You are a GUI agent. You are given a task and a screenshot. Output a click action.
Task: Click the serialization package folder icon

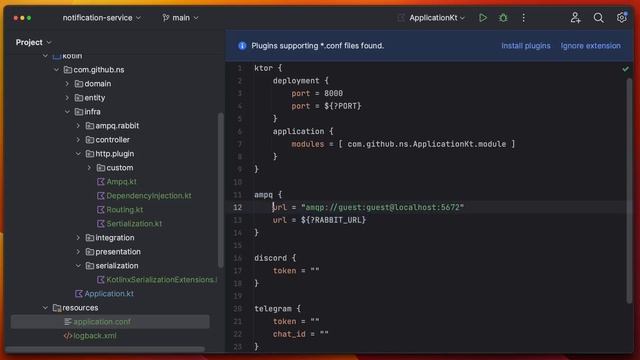point(90,266)
